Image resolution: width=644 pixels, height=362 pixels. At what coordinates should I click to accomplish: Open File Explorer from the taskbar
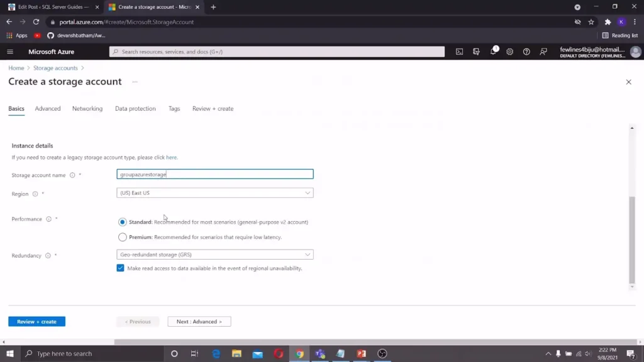tap(236, 353)
